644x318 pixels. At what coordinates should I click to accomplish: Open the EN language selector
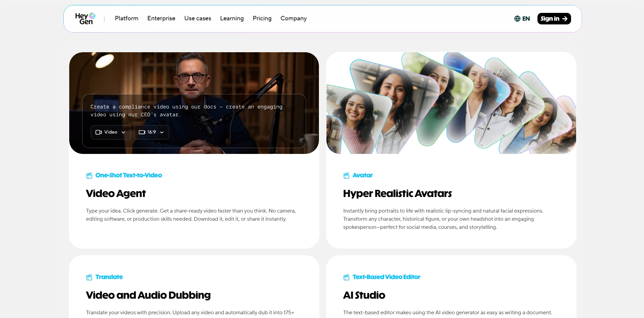[x=522, y=19]
